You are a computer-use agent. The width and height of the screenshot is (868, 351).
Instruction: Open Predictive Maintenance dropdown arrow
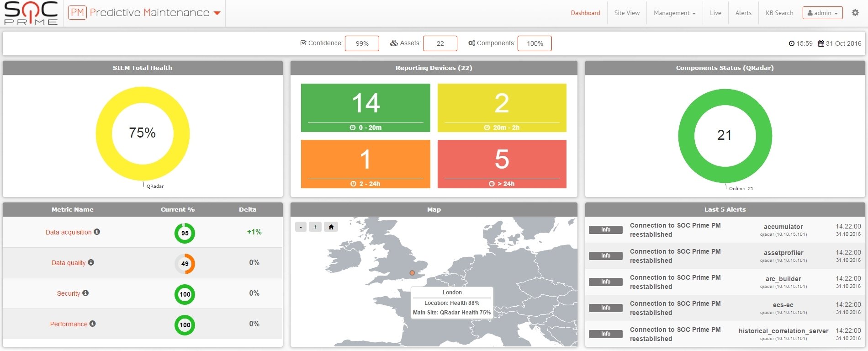pyautogui.click(x=217, y=13)
